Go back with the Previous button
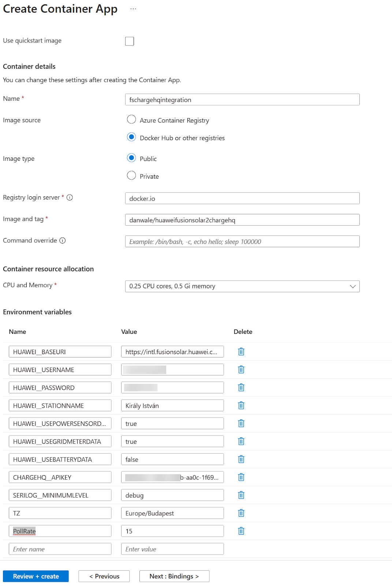The height and width of the screenshot is (586, 392). [104, 576]
